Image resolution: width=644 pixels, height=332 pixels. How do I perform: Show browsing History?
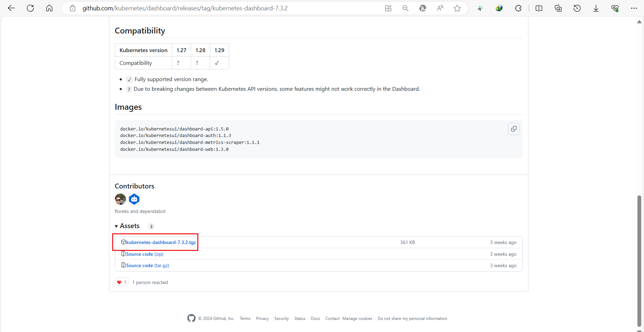click(x=577, y=8)
